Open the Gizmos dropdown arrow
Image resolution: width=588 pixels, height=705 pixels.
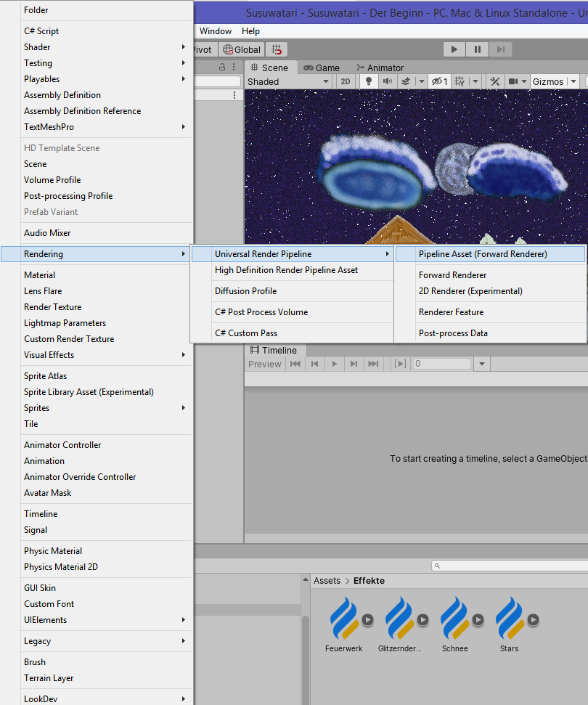click(573, 81)
